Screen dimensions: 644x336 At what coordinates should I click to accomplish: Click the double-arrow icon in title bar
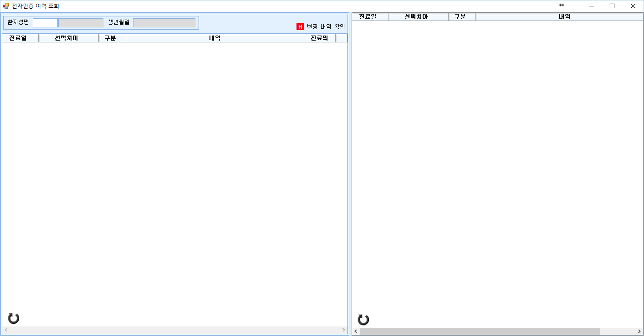click(562, 5)
